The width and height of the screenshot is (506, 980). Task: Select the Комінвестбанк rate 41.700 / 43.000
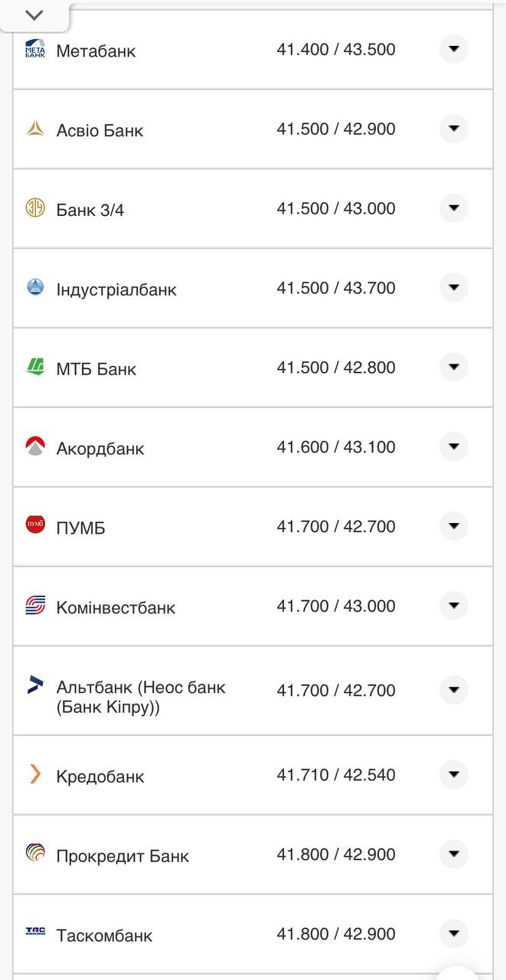pyautogui.click(x=336, y=606)
